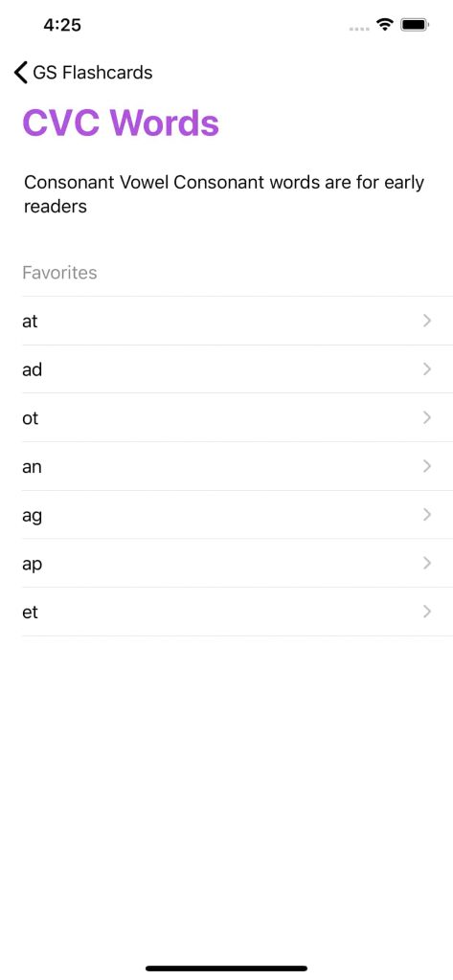The height and width of the screenshot is (980, 453).
Task: Open the "ad" word family row
Action: (x=238, y=369)
